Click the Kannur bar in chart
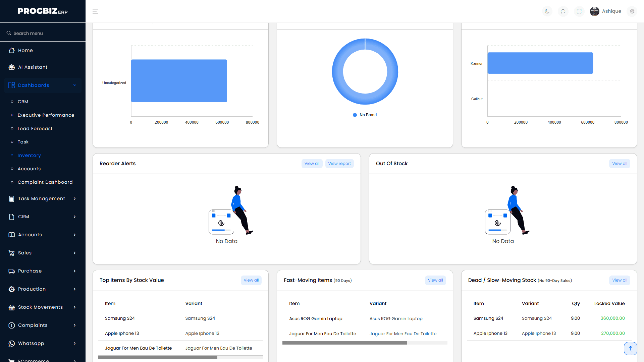The width and height of the screenshot is (644, 362). 540,63
